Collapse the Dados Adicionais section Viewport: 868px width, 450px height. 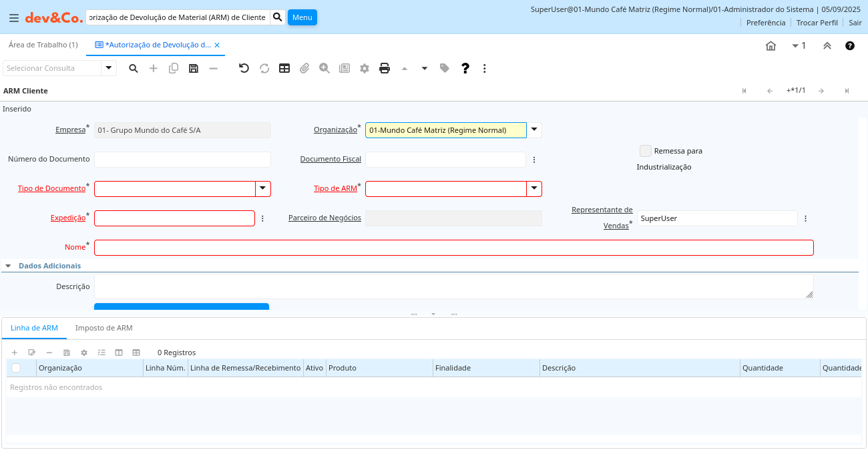(8, 266)
